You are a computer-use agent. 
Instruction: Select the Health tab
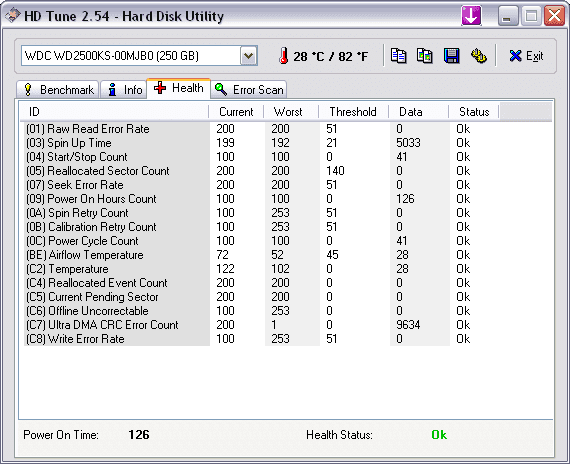click(178, 88)
